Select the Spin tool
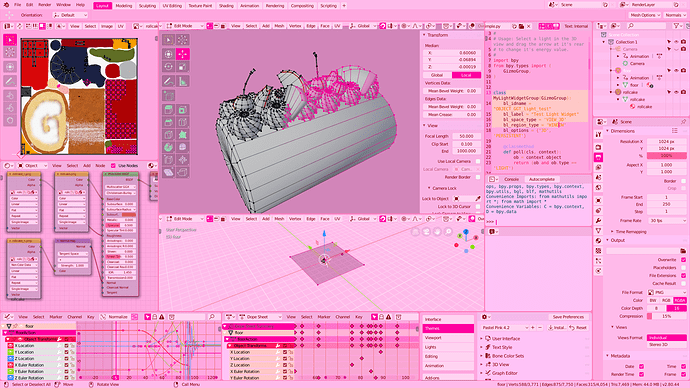 click(169, 147)
